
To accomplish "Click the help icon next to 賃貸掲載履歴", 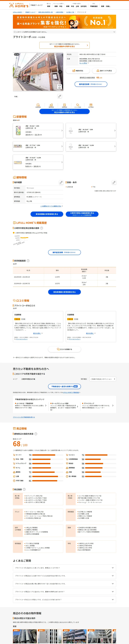I will (x=28, y=261).
